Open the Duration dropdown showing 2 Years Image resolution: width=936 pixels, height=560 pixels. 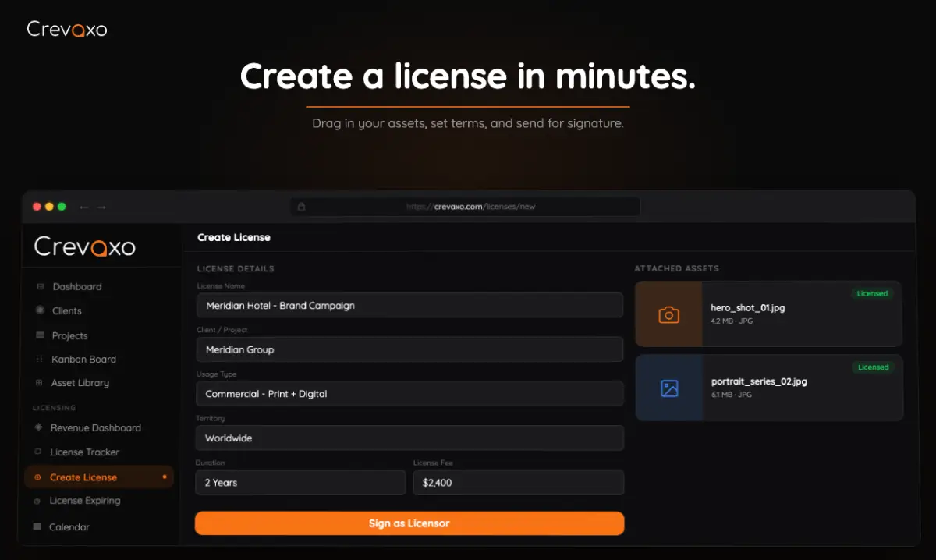[x=300, y=483]
